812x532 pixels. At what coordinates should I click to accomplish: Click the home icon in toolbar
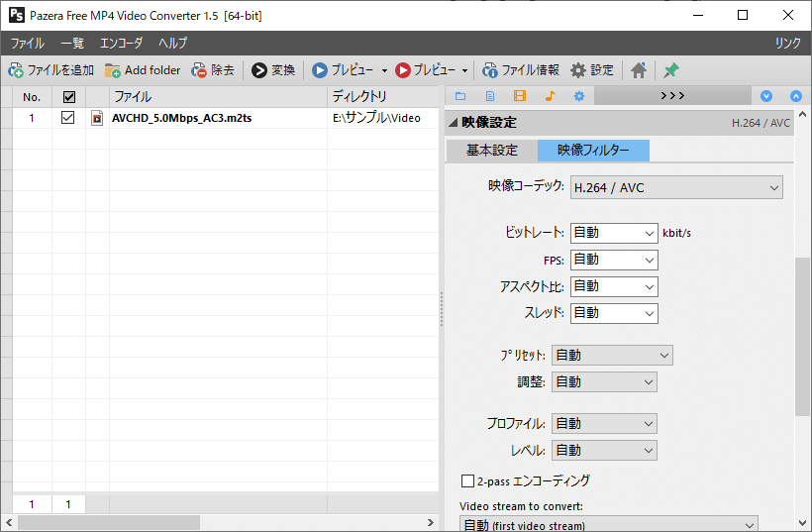click(x=639, y=70)
